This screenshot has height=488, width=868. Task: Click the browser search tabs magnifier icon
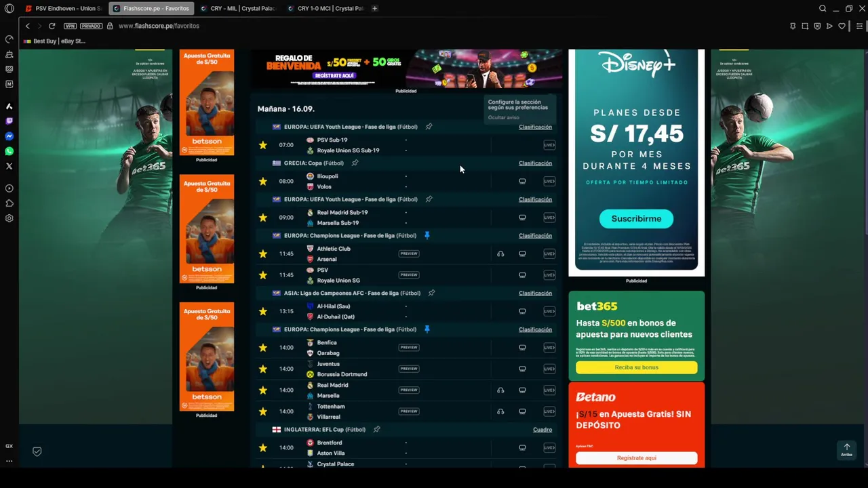(823, 9)
